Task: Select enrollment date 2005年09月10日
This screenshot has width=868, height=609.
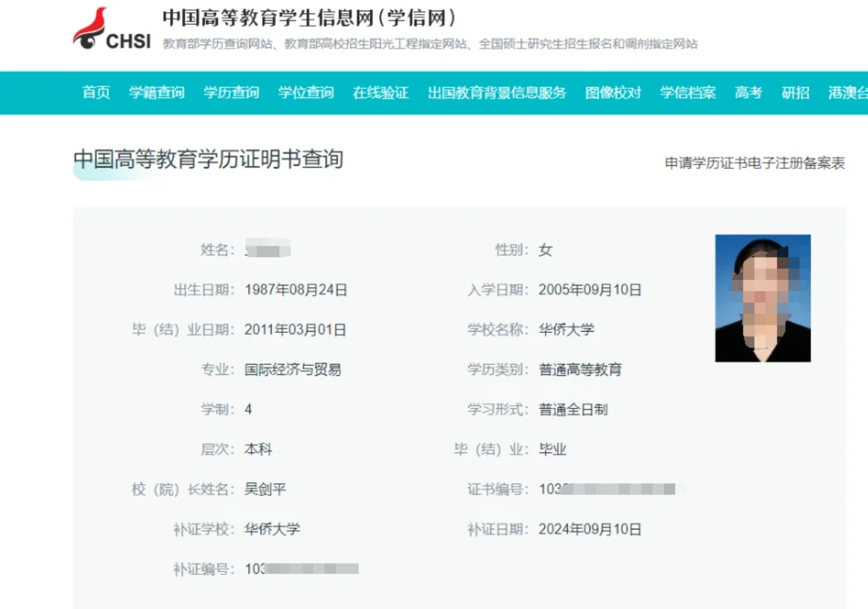Action: [x=590, y=290]
